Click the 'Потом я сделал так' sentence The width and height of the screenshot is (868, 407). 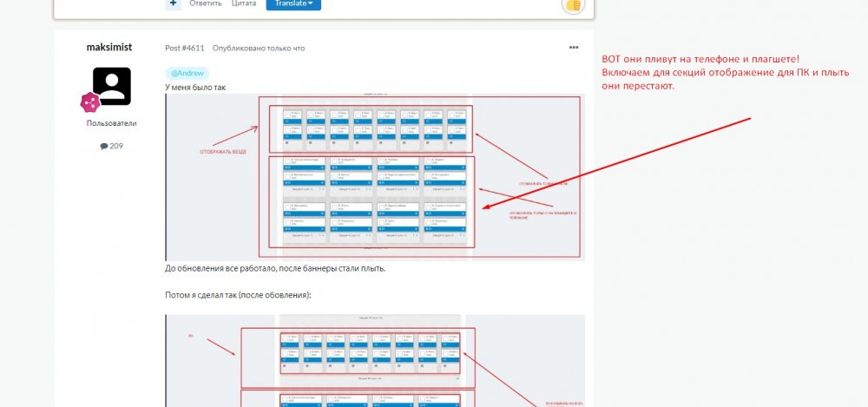238,295
